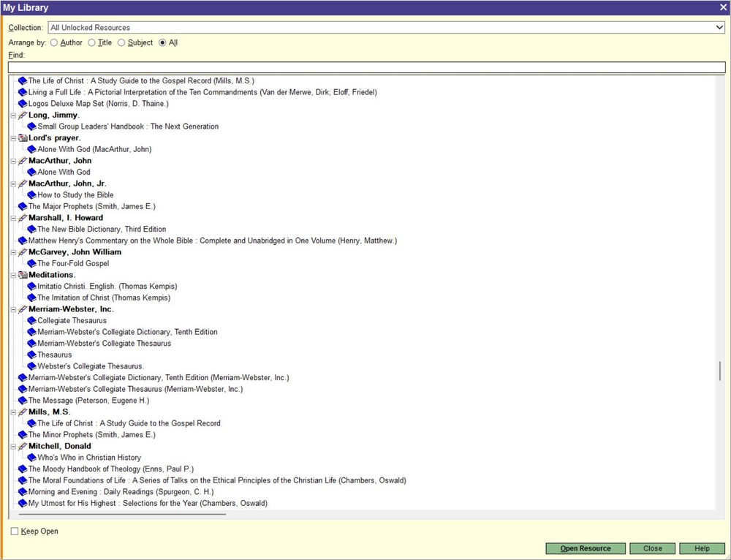Image resolution: width=731 pixels, height=560 pixels.
Task: Click the series icon beside Lord's prayer
Action: [x=22, y=137]
